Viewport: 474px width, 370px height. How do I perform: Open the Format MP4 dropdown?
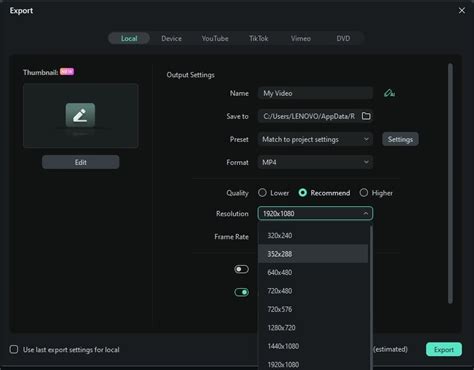(315, 162)
